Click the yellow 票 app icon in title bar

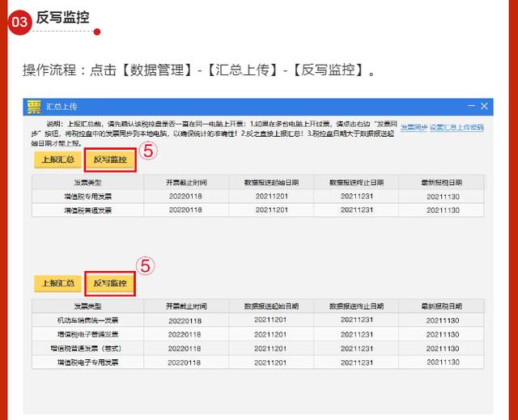tap(34, 107)
